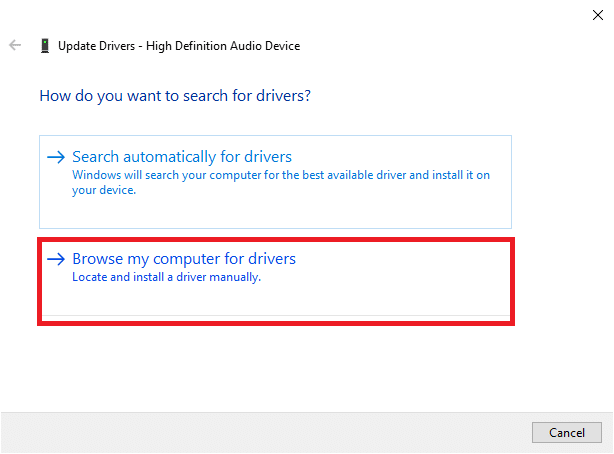This screenshot has height=454, width=614.
Task: Click the audio device icon beside the Update Drivers title
Action: 45,46
